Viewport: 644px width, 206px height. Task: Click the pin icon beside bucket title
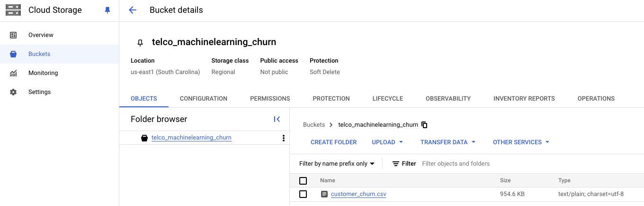click(140, 43)
